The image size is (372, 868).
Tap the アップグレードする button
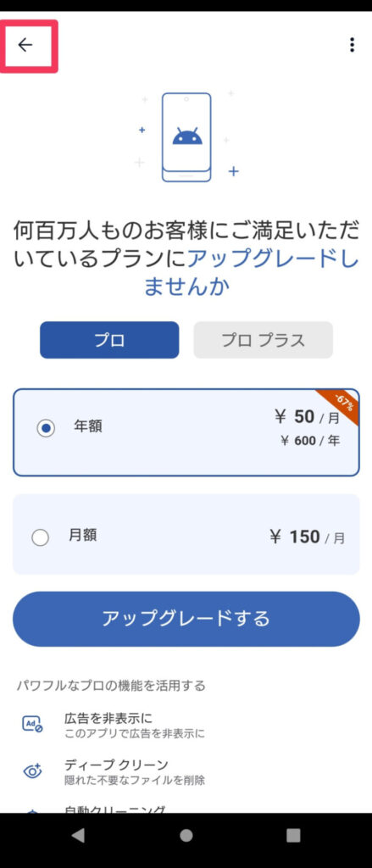(186, 618)
